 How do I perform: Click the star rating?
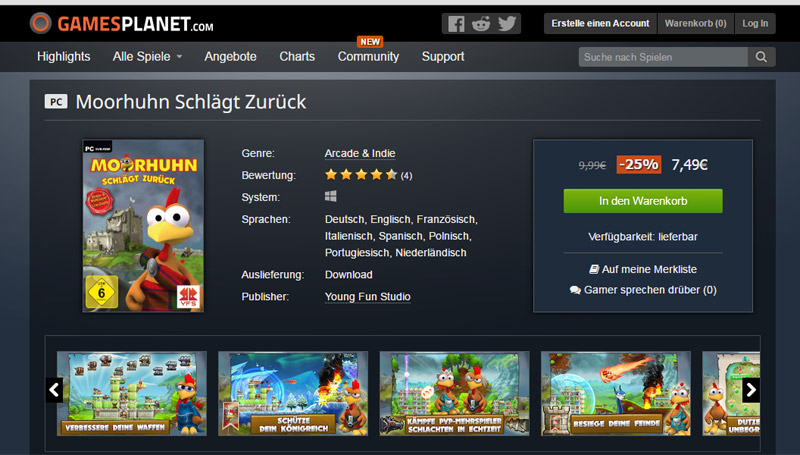(x=361, y=175)
